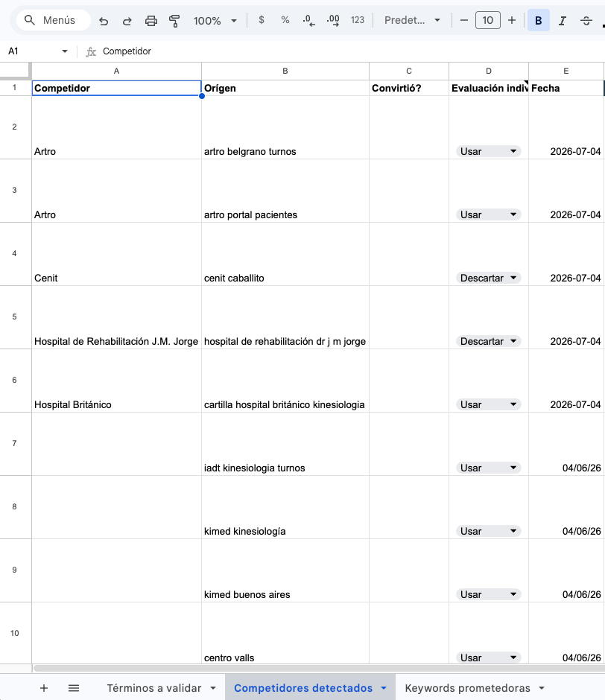Open Descartar dropdown for cenit caballito

coord(488,278)
